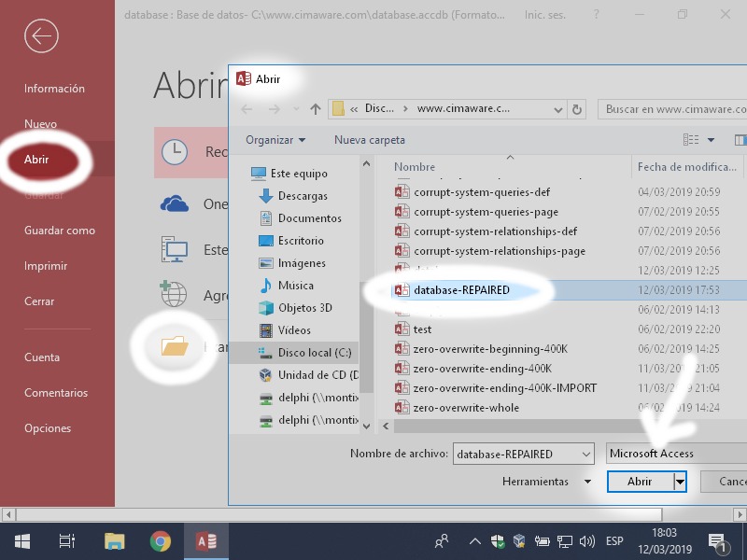Select Guardar como in the left menu
747x560 pixels.
coord(60,231)
